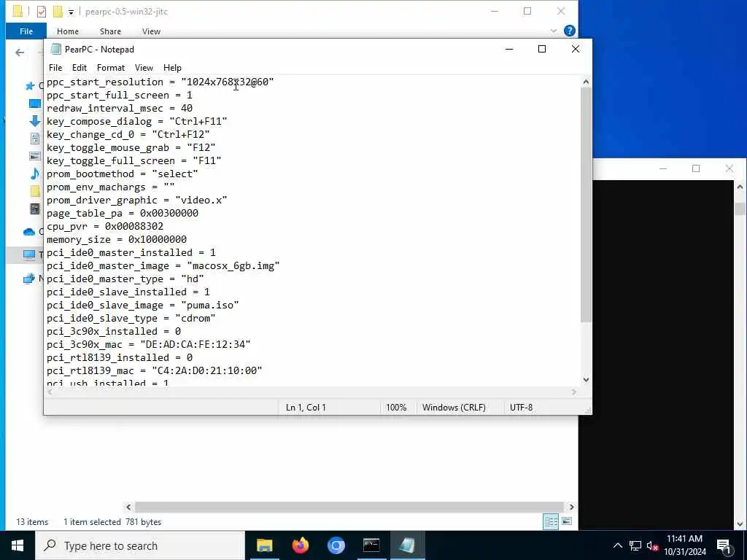This screenshot has width=747, height=560.
Task: Click the "100%" zoom status entry
Action: click(x=396, y=407)
